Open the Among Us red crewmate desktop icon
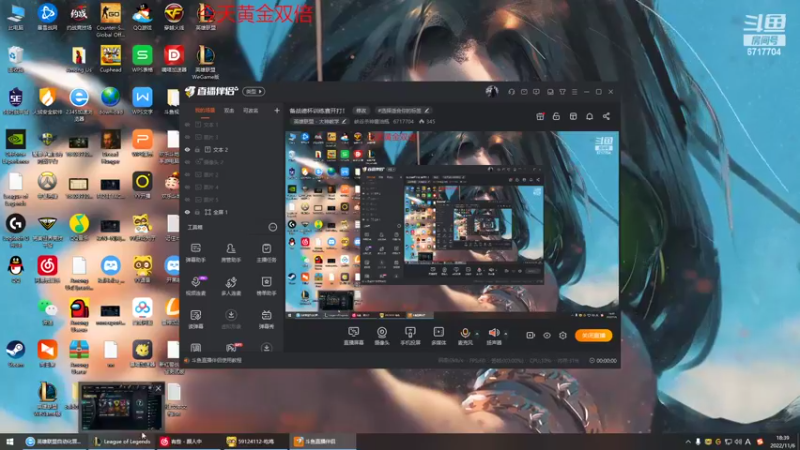 [x=79, y=315]
